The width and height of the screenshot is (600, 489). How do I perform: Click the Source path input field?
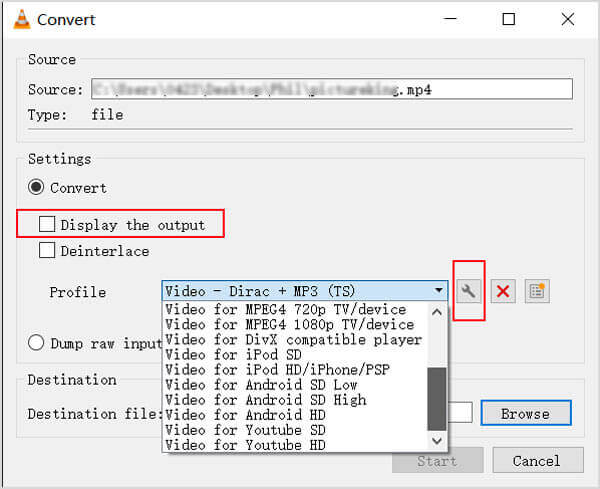coord(332,89)
